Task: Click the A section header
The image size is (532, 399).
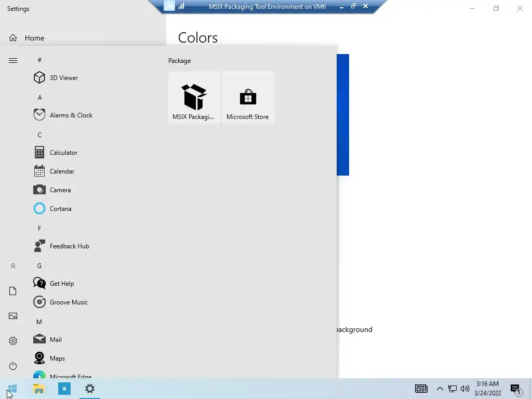Action: coord(39,97)
